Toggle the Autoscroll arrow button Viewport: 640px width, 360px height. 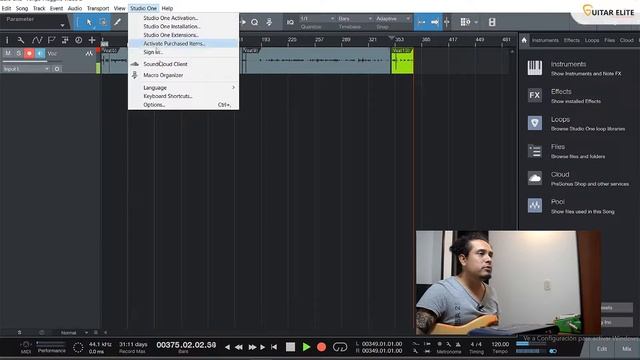[434, 22]
